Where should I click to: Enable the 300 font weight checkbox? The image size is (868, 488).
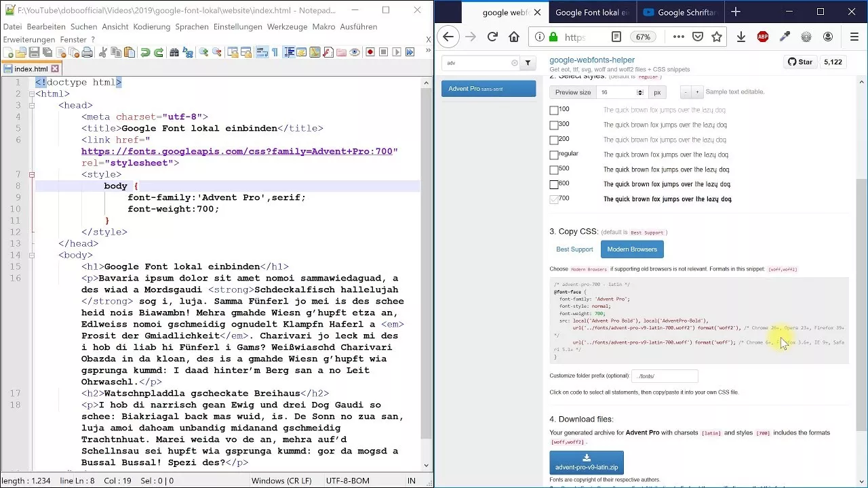(554, 124)
